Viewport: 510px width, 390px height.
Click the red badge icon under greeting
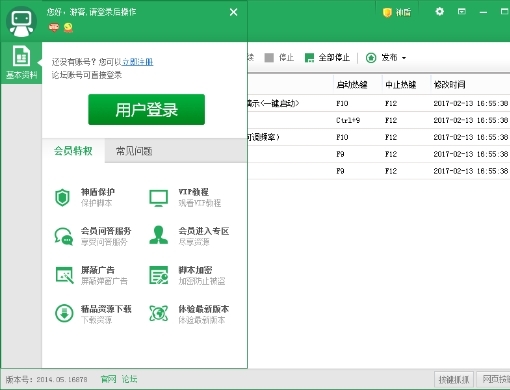click(x=54, y=27)
